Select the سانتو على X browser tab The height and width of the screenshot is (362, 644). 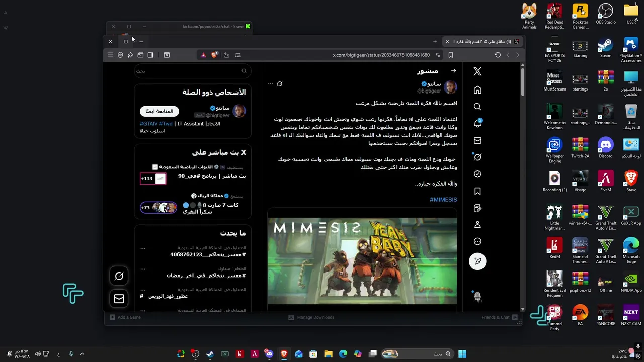point(482,41)
